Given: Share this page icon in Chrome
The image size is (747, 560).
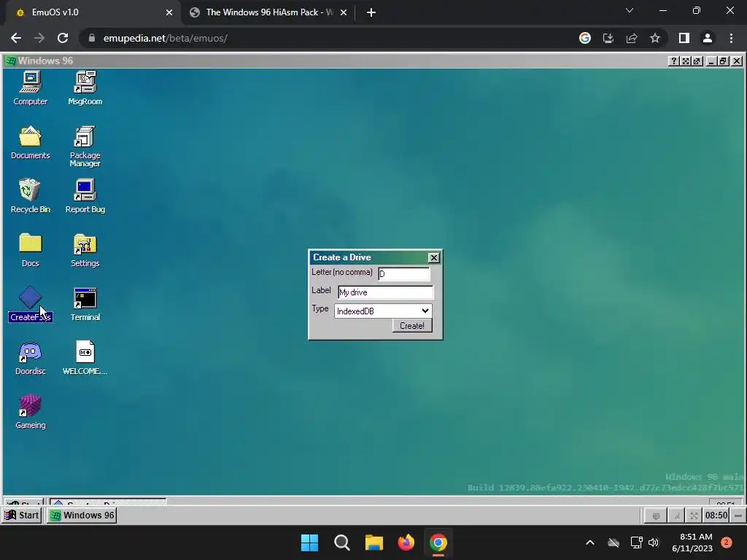Looking at the screenshot, I should pos(632,38).
